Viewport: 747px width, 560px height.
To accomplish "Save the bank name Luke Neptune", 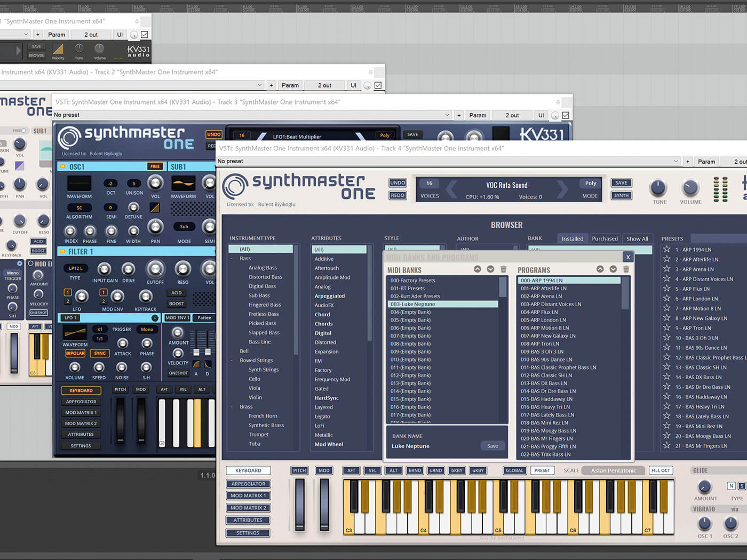I will coord(491,445).
